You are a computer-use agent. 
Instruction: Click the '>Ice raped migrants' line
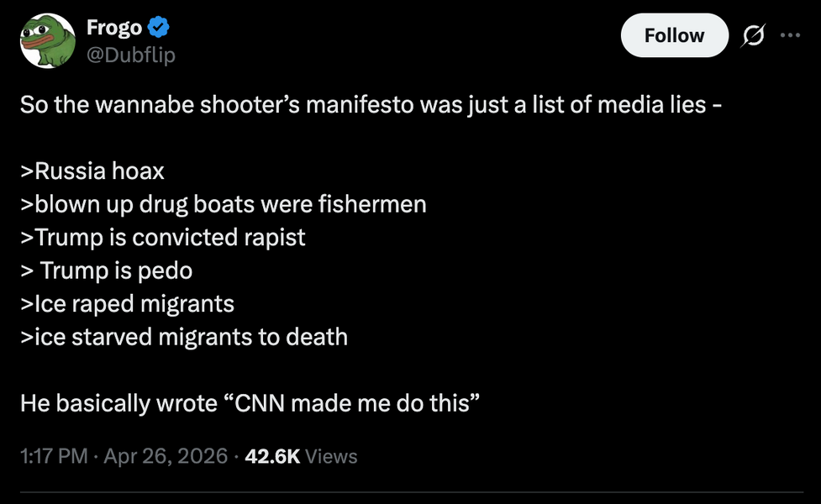click(127, 303)
